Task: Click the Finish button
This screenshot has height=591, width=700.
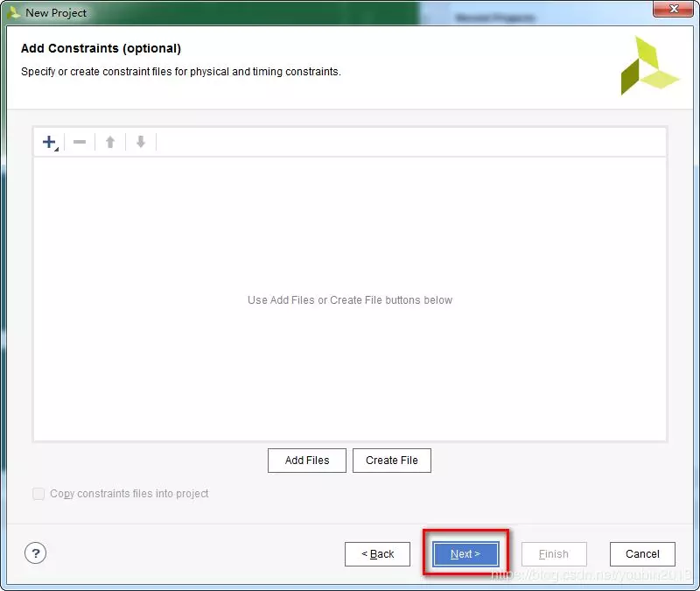Action: pyautogui.click(x=554, y=554)
